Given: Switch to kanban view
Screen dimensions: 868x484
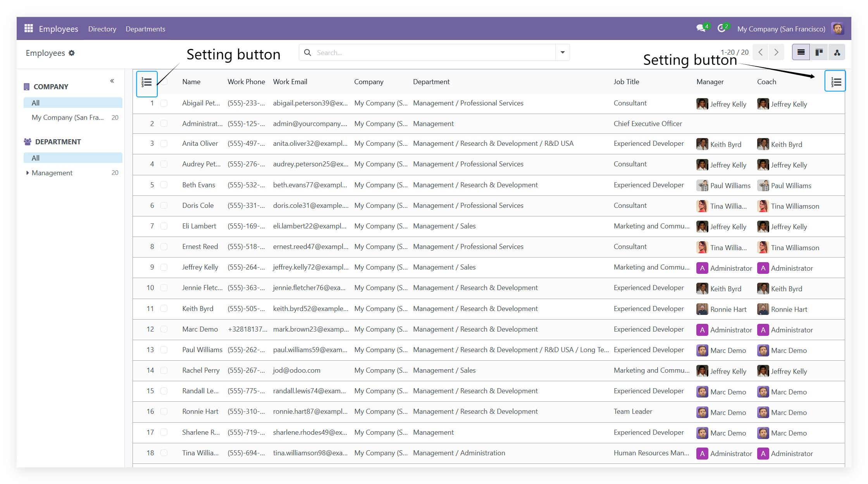Looking at the screenshot, I should coord(819,52).
